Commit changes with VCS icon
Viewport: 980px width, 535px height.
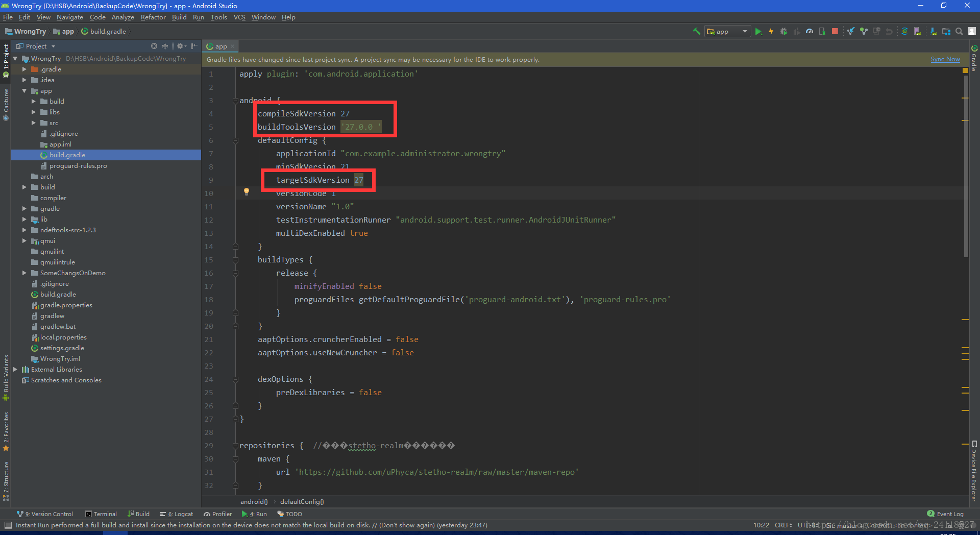[864, 31]
